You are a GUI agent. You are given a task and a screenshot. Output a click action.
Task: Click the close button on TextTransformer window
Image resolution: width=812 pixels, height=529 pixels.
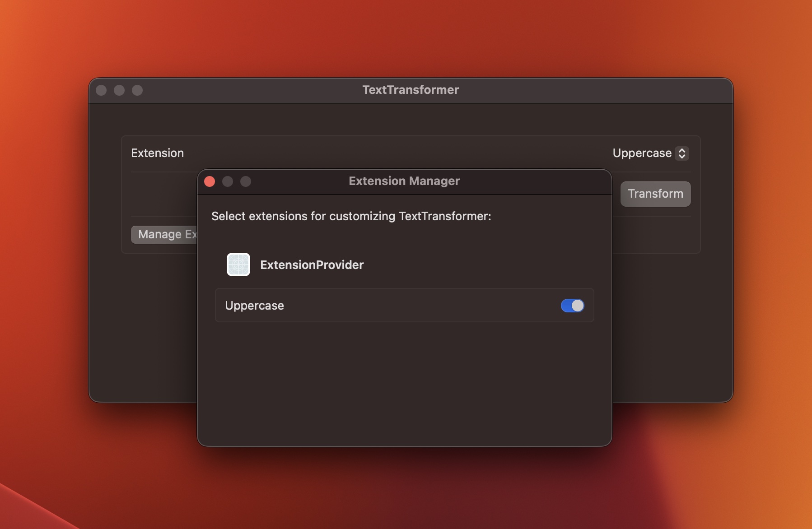pos(102,90)
